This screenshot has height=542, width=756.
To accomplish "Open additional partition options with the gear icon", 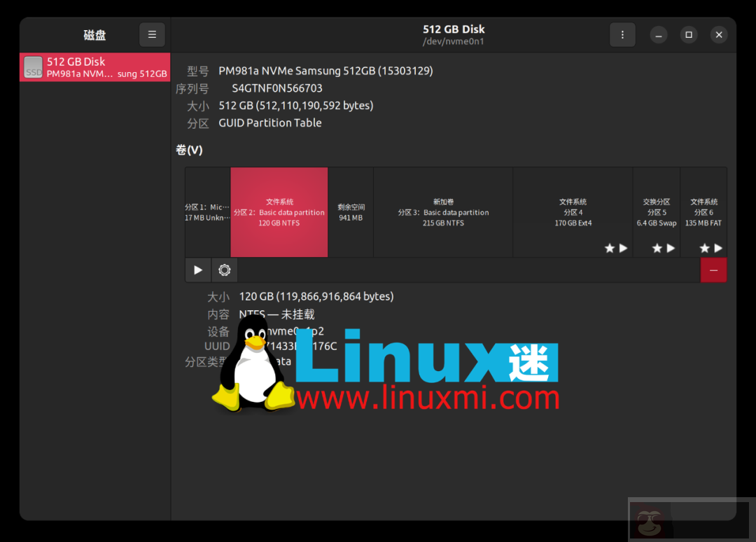I will 224,270.
